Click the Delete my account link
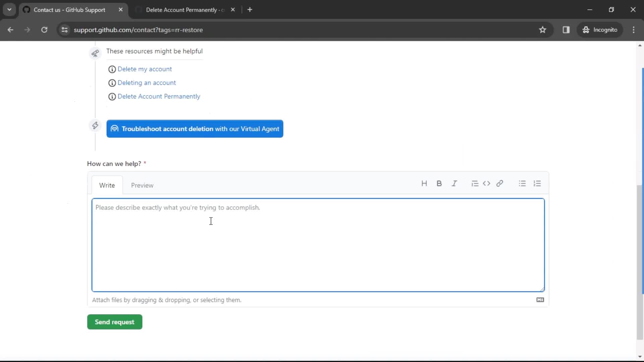The height and width of the screenshot is (362, 644). point(144,68)
